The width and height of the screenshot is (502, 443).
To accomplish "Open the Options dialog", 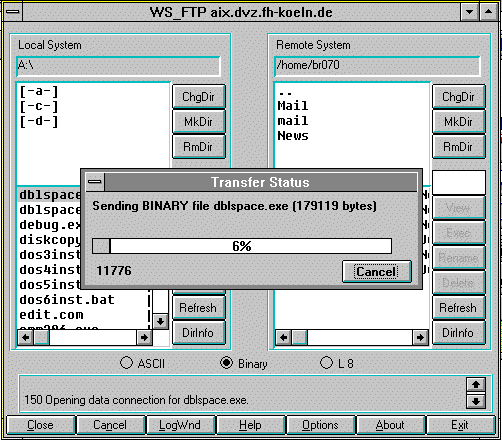I will coord(321,425).
